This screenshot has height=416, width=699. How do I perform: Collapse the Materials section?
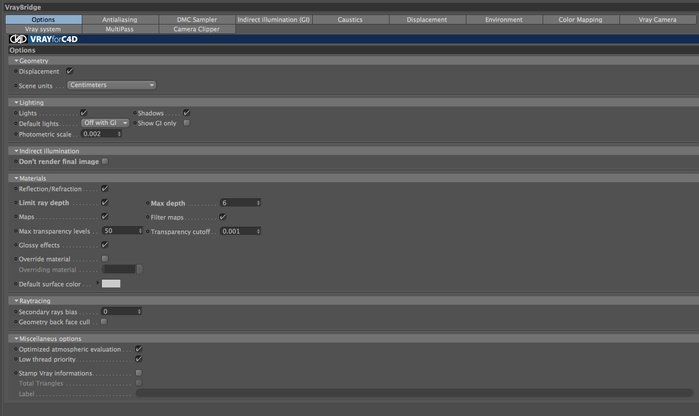(x=16, y=178)
